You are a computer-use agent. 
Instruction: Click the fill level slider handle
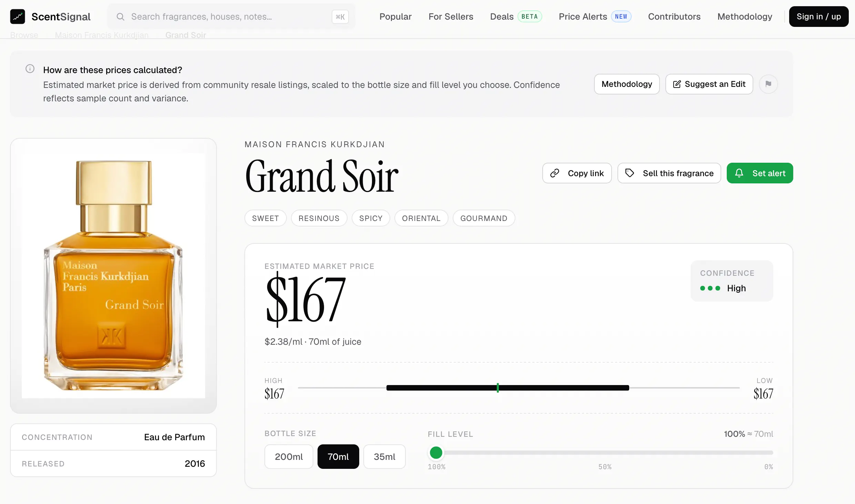click(436, 453)
